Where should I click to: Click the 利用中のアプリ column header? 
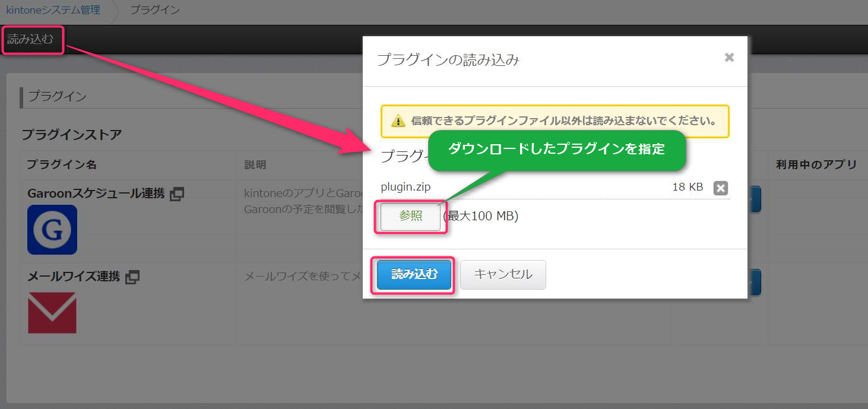pos(816,164)
